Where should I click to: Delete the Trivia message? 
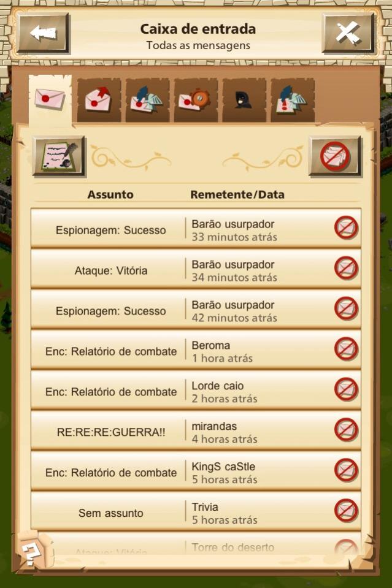pyautogui.click(x=346, y=511)
